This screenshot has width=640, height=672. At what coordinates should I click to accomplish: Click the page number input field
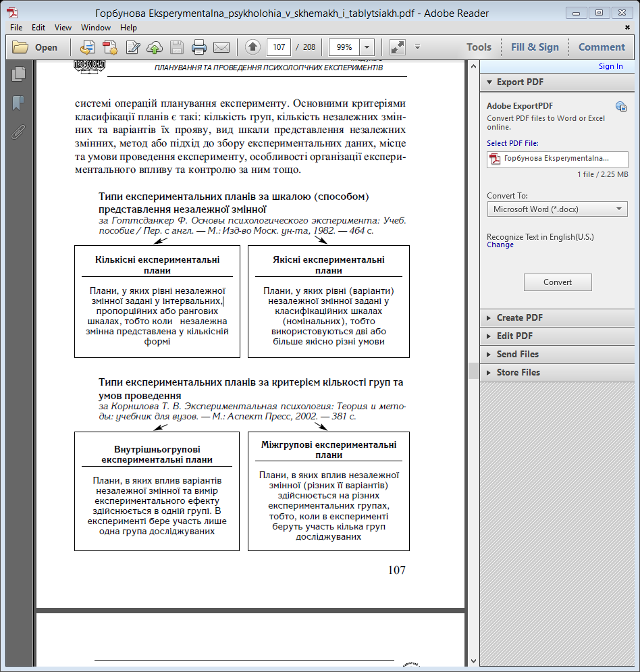coord(278,47)
